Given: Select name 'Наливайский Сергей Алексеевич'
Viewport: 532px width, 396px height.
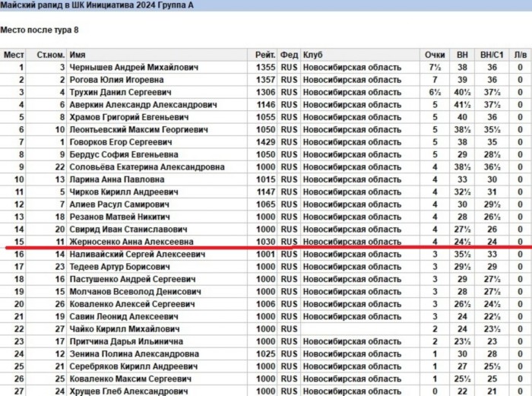Looking at the screenshot, I should coord(137,254).
